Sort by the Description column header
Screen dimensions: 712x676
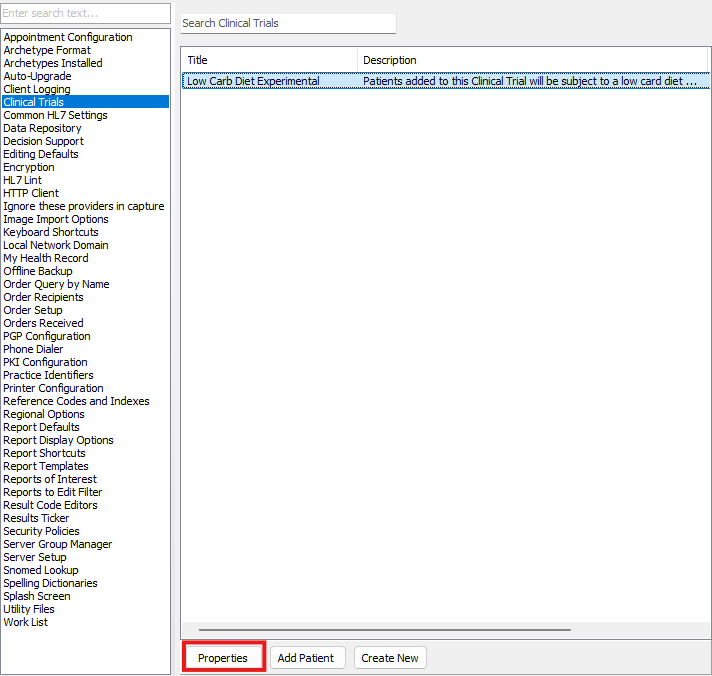coord(530,60)
